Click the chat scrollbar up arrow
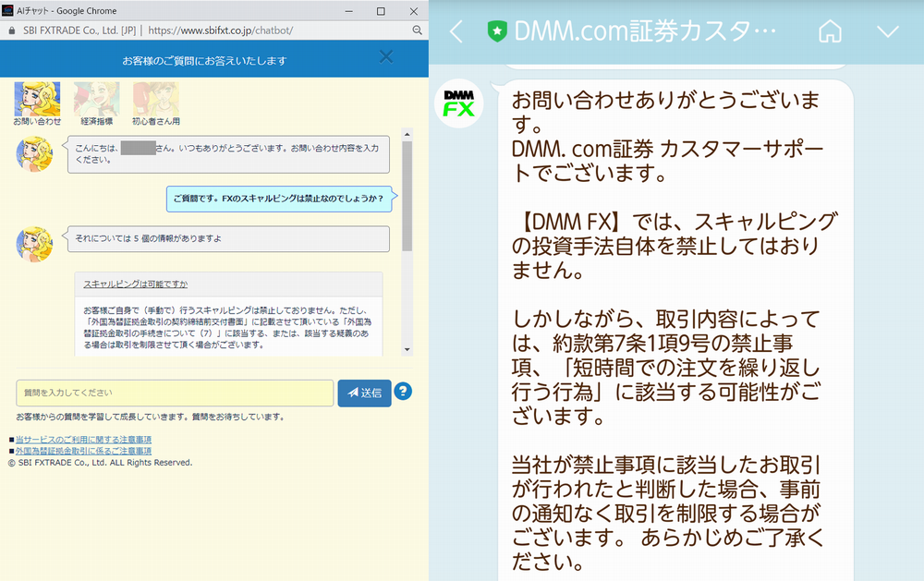Screen dimensions: 924x581 point(407,134)
